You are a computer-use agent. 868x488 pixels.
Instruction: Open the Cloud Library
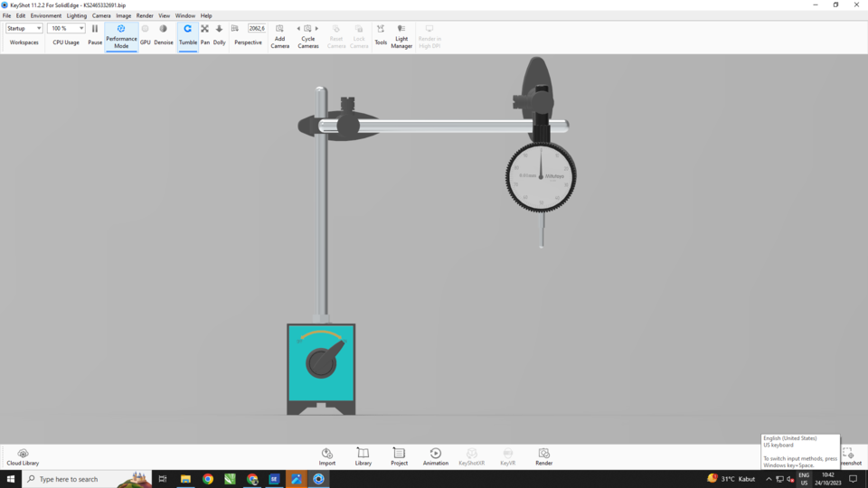click(x=23, y=457)
